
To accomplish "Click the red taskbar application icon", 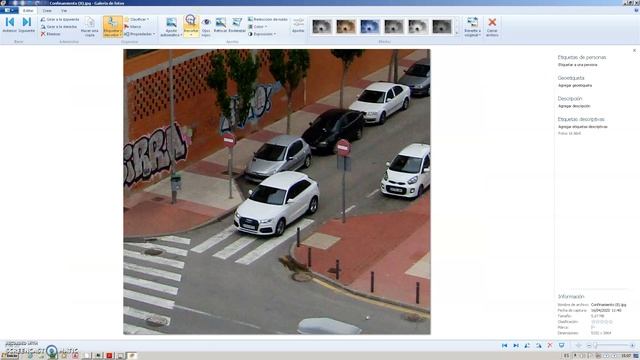I will pyautogui.click(x=109, y=356).
